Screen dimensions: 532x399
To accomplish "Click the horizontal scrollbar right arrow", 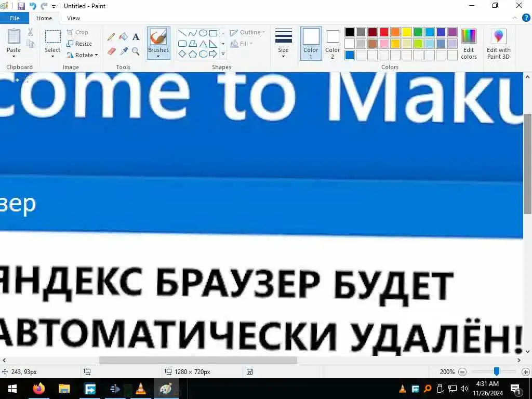I will coord(519,360).
